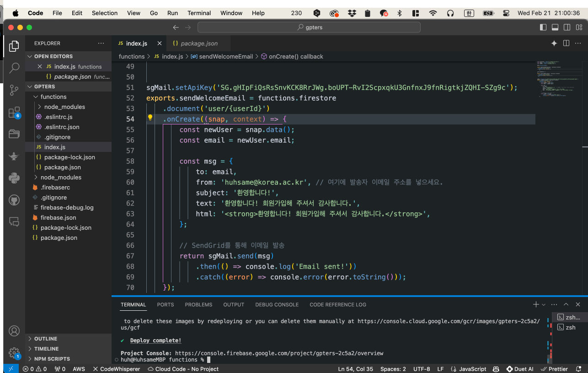This screenshot has width=588, height=373.
Task: Open Extensions view with badge
Action: (x=14, y=112)
